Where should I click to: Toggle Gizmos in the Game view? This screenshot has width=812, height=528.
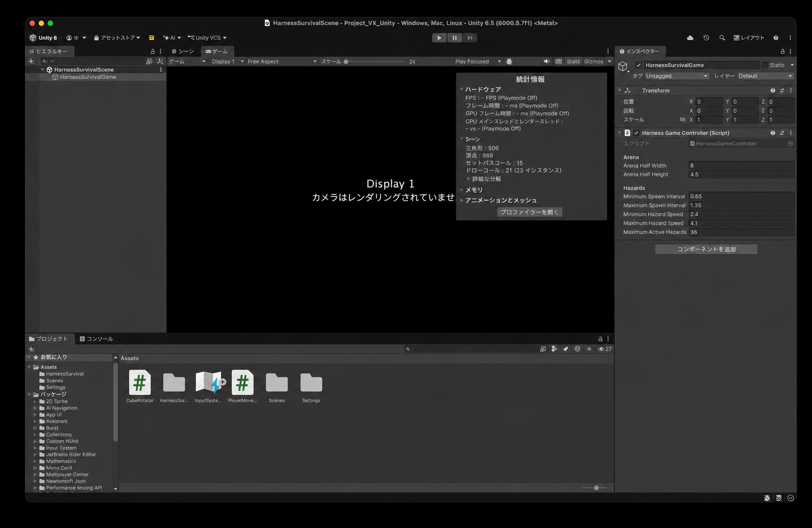594,61
